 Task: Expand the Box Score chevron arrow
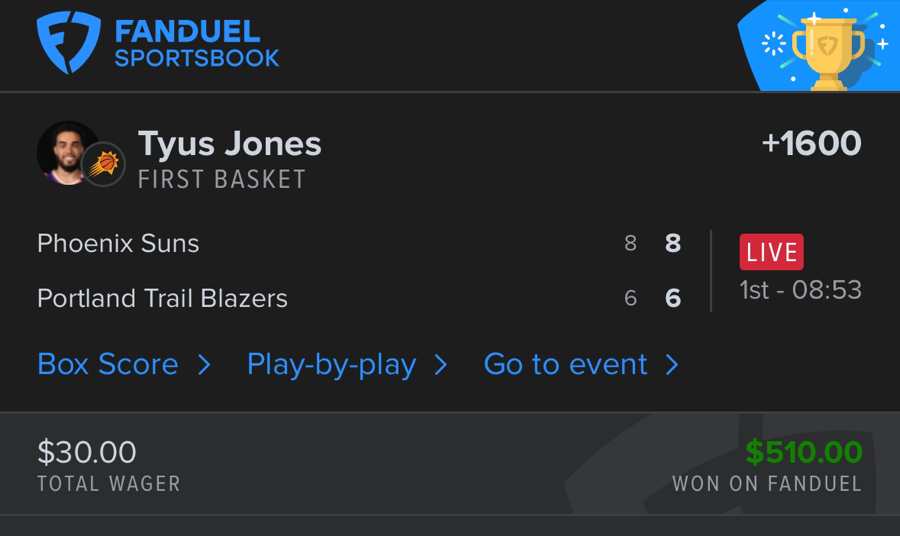[204, 365]
